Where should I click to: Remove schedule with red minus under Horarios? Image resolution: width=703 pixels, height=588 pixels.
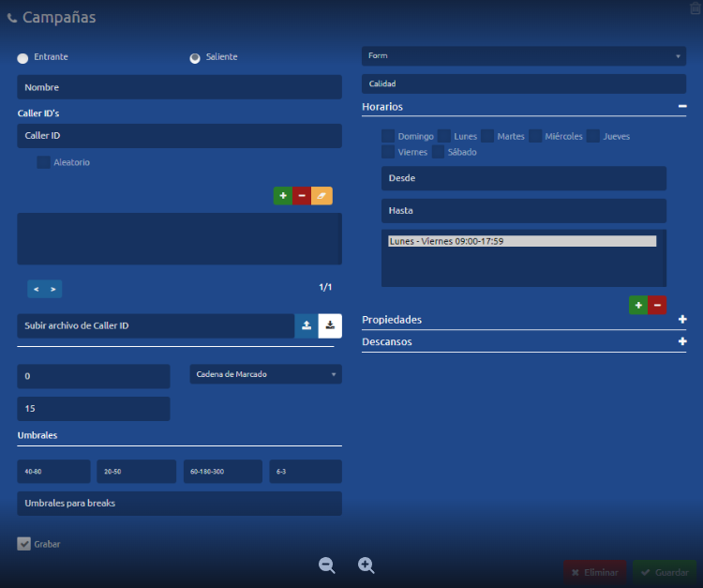(657, 305)
